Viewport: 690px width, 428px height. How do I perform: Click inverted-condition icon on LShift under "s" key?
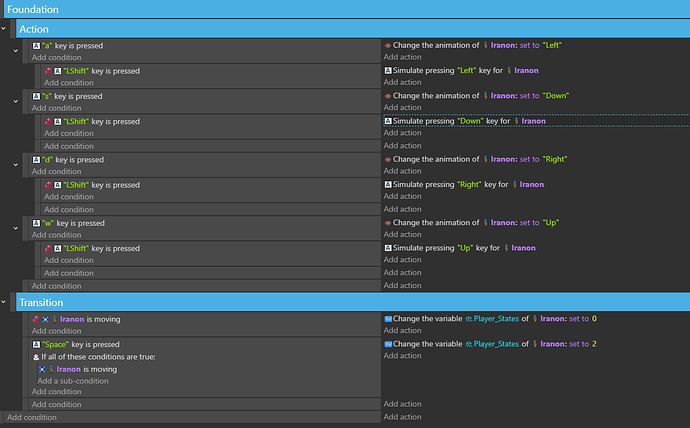(48, 121)
